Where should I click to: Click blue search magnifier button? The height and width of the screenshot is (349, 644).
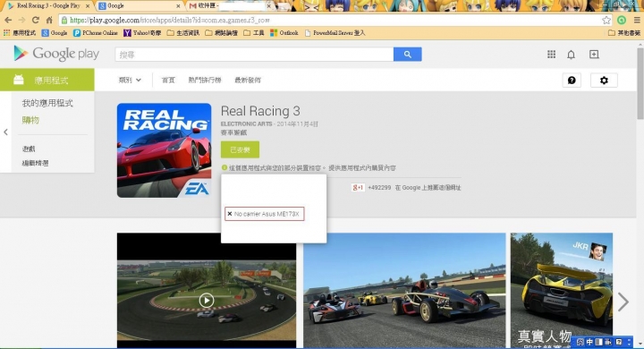[408, 55]
